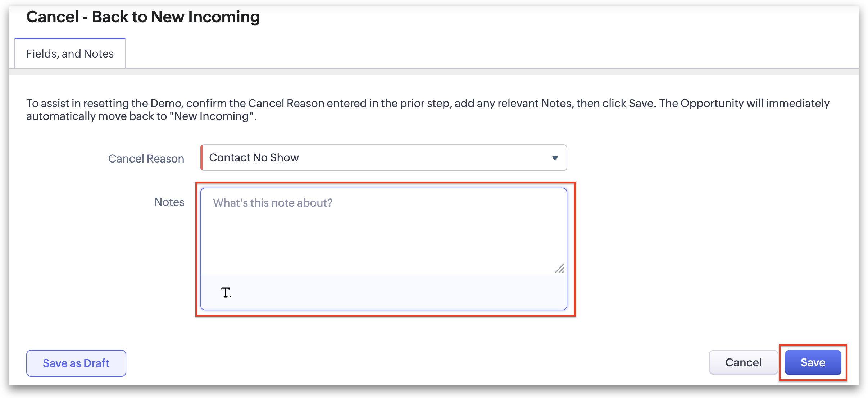Click the Notes field label
This screenshot has height=398, width=868.
169,202
